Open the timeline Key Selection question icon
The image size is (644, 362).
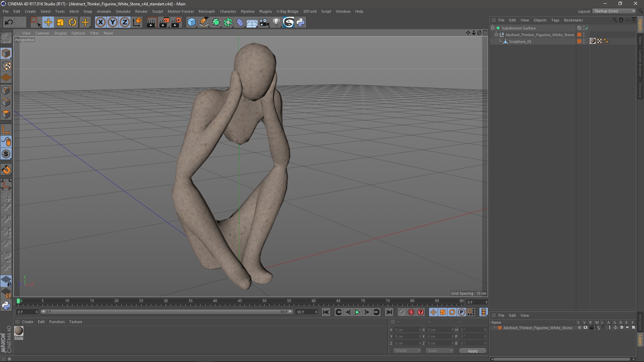421,312
